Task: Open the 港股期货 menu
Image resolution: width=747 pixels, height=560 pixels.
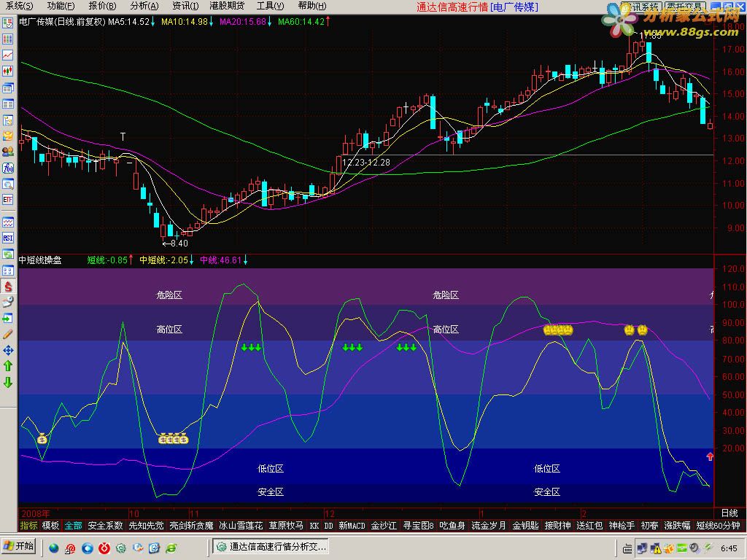Action: tap(227, 6)
